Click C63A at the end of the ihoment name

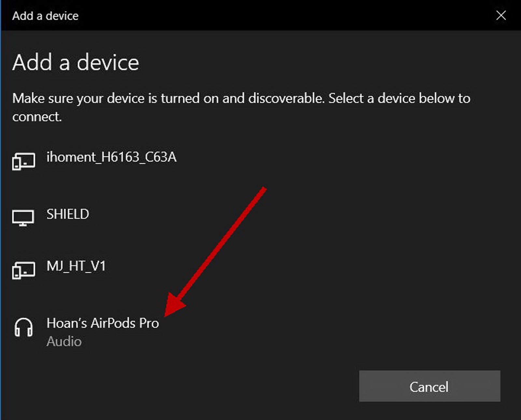(161, 157)
